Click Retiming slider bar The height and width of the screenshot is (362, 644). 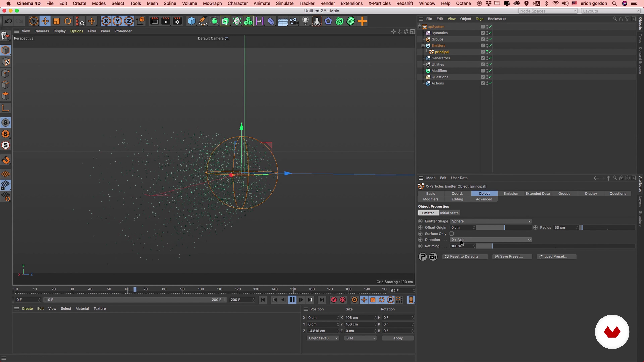[555, 246]
